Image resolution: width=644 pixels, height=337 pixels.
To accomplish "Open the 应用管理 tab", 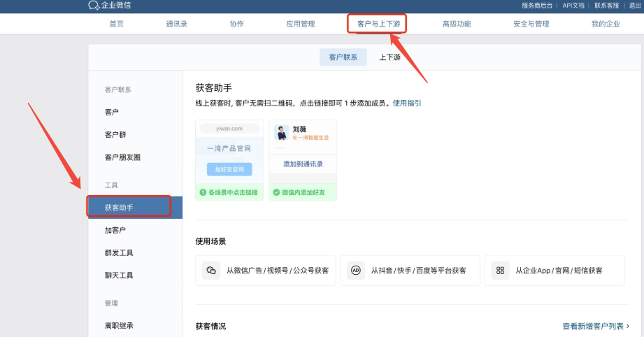I will tap(301, 24).
